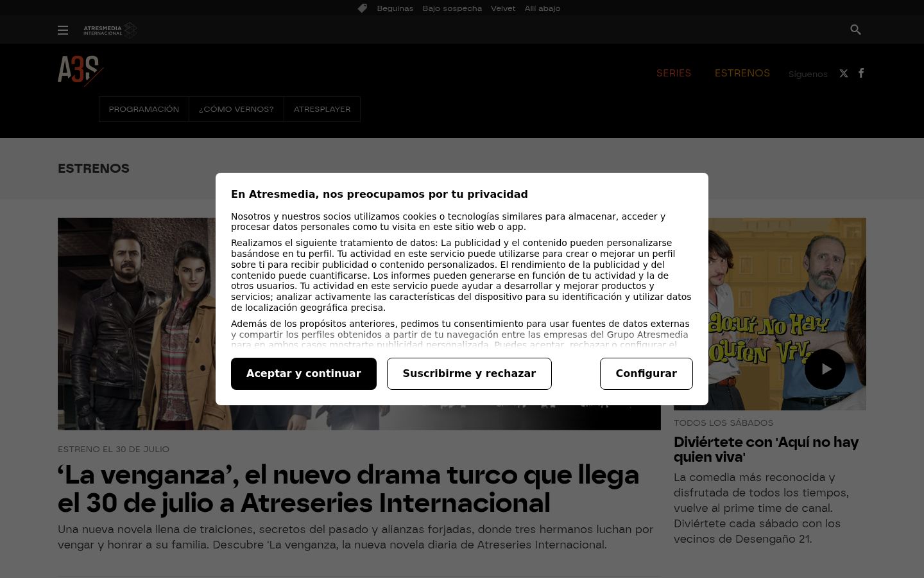Screen dimensions: 924x578
Task: Open the Facebook social icon
Action: (861, 73)
